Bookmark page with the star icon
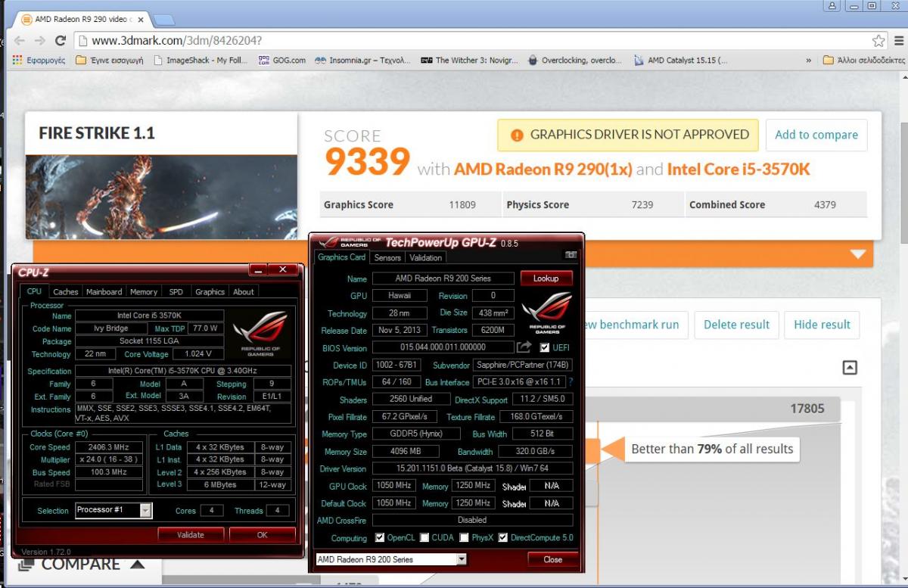 click(x=878, y=41)
